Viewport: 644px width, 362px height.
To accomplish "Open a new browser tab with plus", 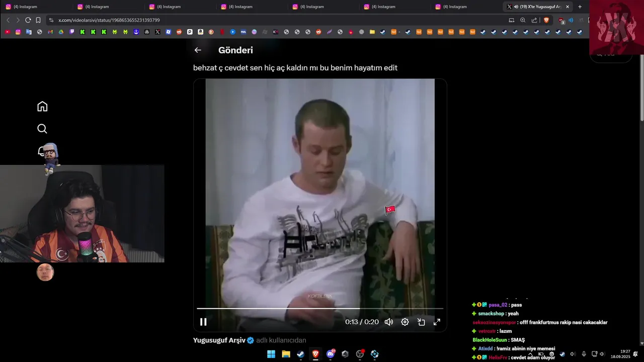I will [x=580, y=7].
